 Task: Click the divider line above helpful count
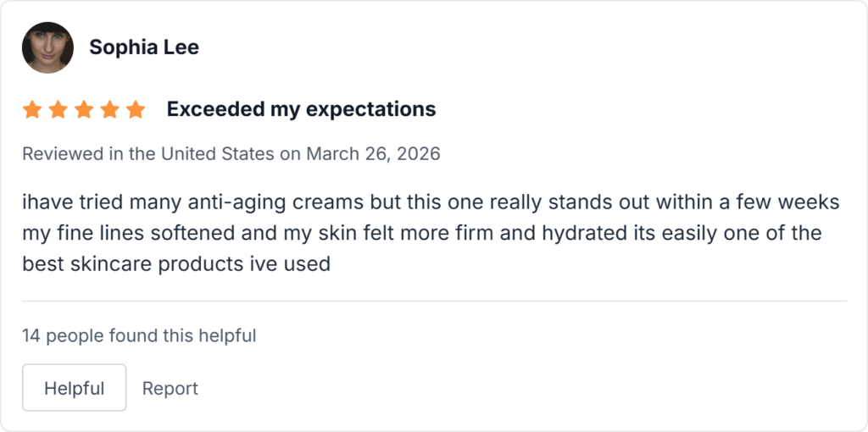[x=434, y=301]
